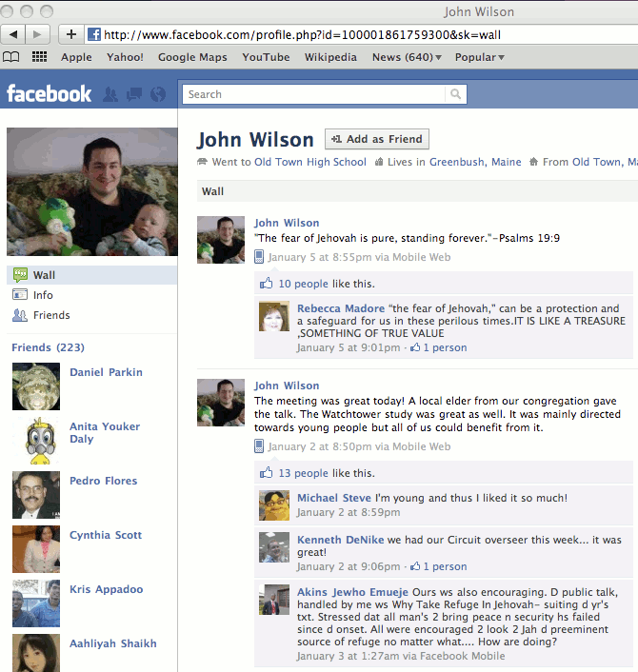
Task: Click the mobile phone icon on January 5 post
Action: (259, 257)
